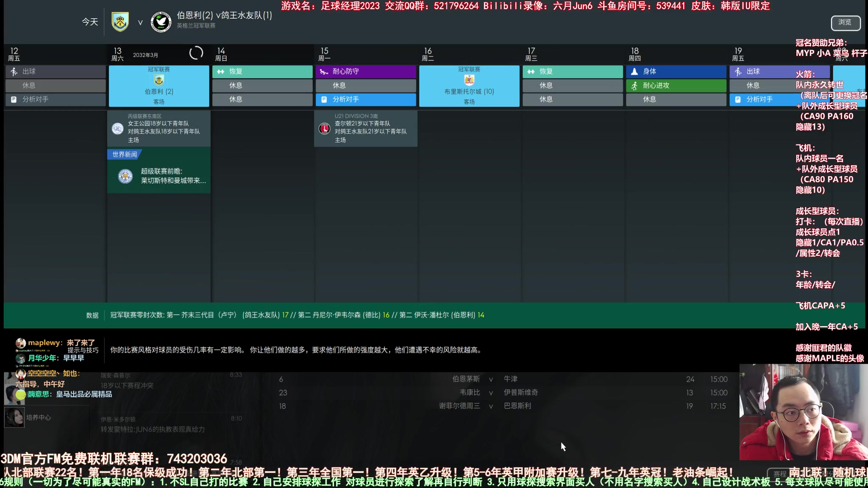Click the 培养中心 avatar thumbnail
The width and height of the screenshot is (868, 488).
tap(14, 417)
